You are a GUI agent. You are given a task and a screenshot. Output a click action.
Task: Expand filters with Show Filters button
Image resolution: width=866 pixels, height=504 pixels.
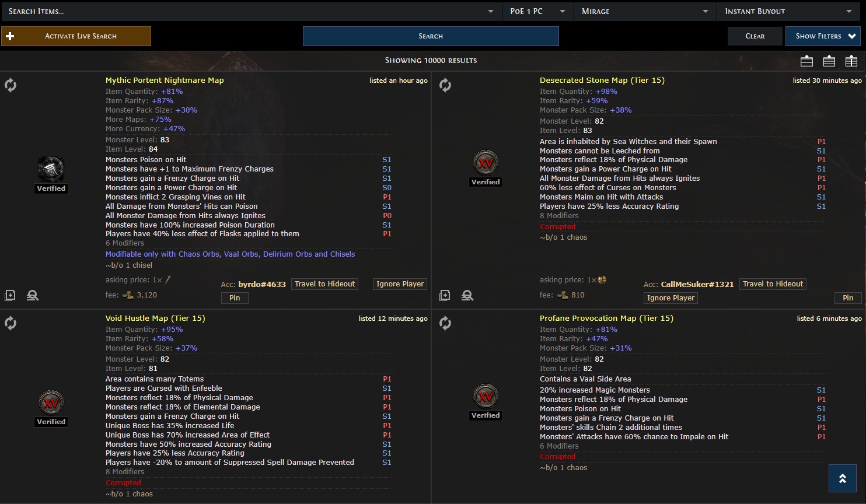click(x=823, y=36)
